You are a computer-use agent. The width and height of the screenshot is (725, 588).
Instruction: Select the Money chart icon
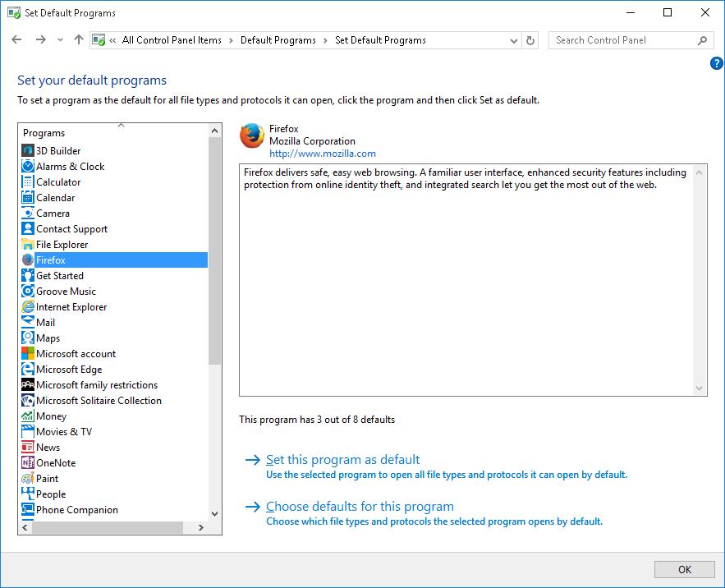pyautogui.click(x=28, y=416)
